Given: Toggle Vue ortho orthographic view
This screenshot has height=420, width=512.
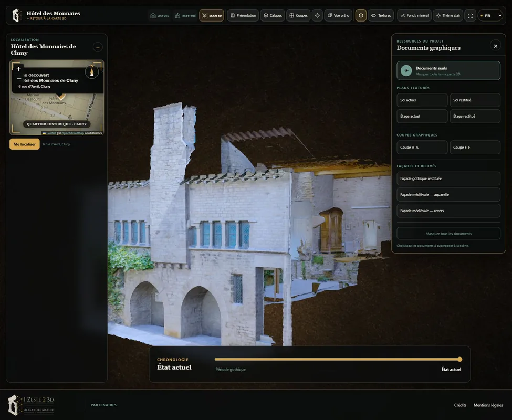Looking at the screenshot, I should 338,15.
